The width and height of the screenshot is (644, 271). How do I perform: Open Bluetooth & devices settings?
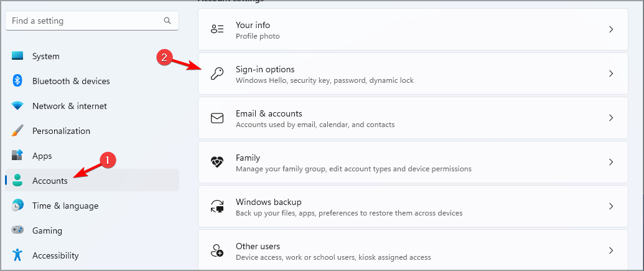[x=71, y=81]
